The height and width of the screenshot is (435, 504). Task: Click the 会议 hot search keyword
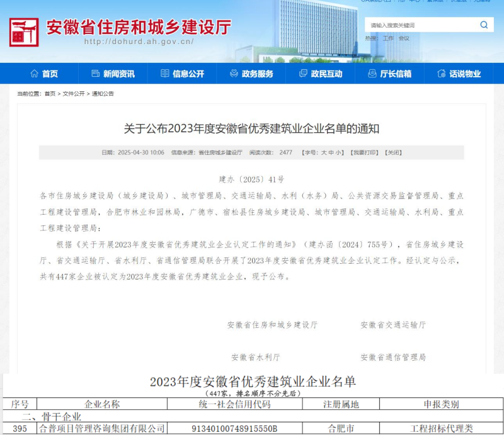[404, 38]
